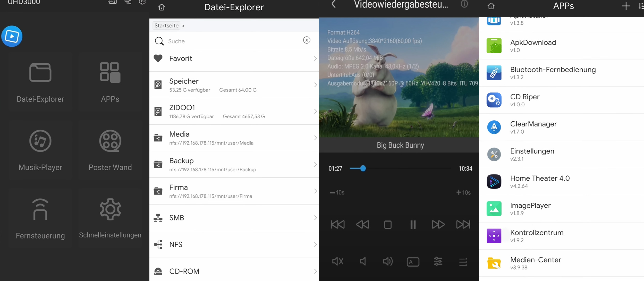The width and height of the screenshot is (644, 281).
Task: Rewind the video playback
Action: [x=362, y=225]
